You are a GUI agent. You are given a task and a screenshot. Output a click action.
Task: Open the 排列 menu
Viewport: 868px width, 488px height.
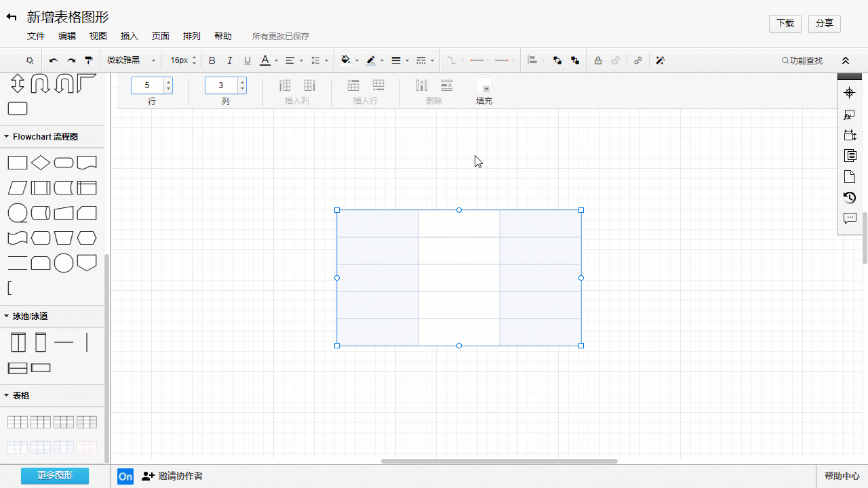192,36
